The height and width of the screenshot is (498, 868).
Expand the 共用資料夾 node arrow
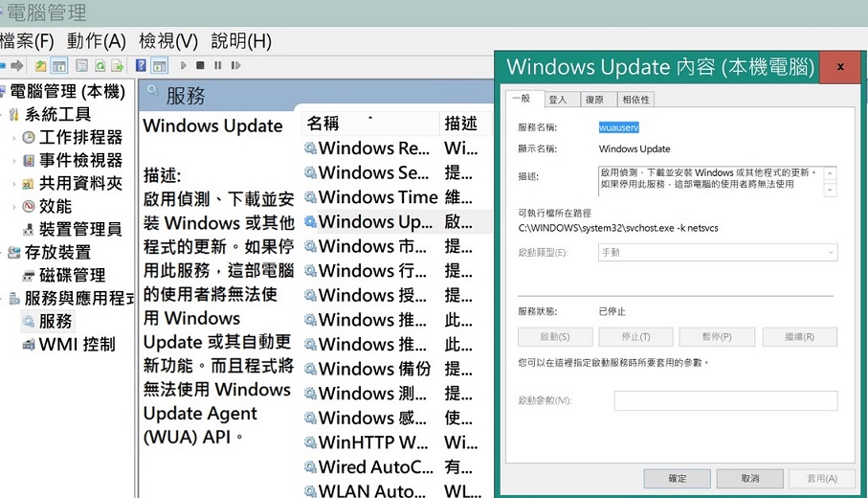coord(13,183)
